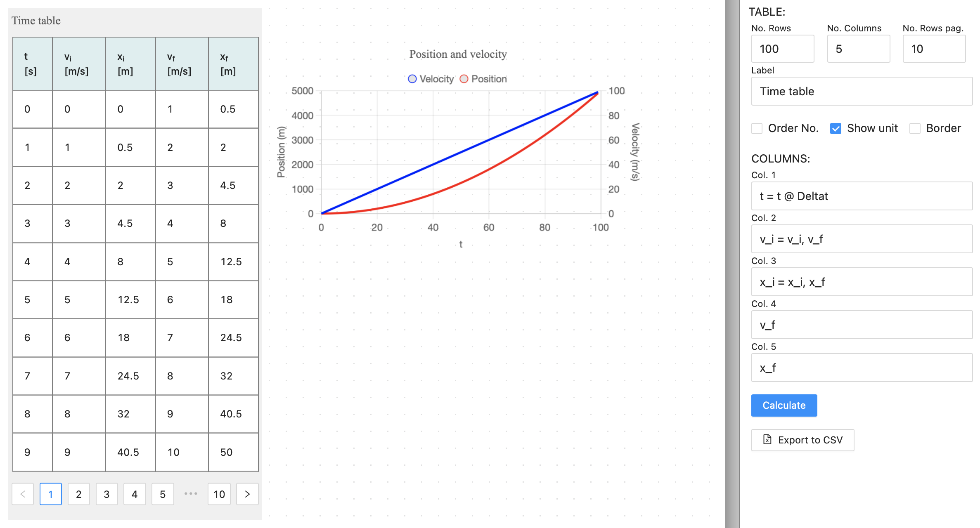Screen dimensions: 980x528
Task: Toggle the Order No. checkbox
Action: [757, 128]
